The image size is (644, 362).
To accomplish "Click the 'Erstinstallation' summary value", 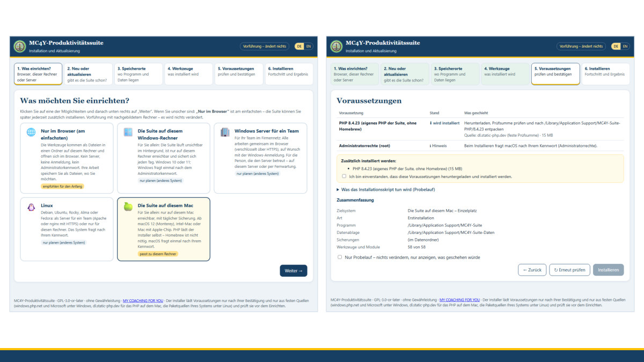I will 420,218.
